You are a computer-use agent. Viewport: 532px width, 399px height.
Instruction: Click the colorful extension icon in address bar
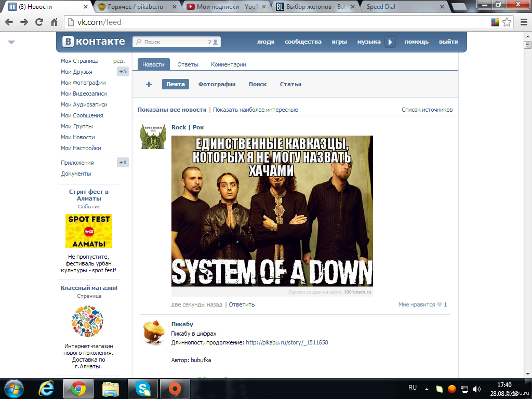pyautogui.click(x=495, y=22)
